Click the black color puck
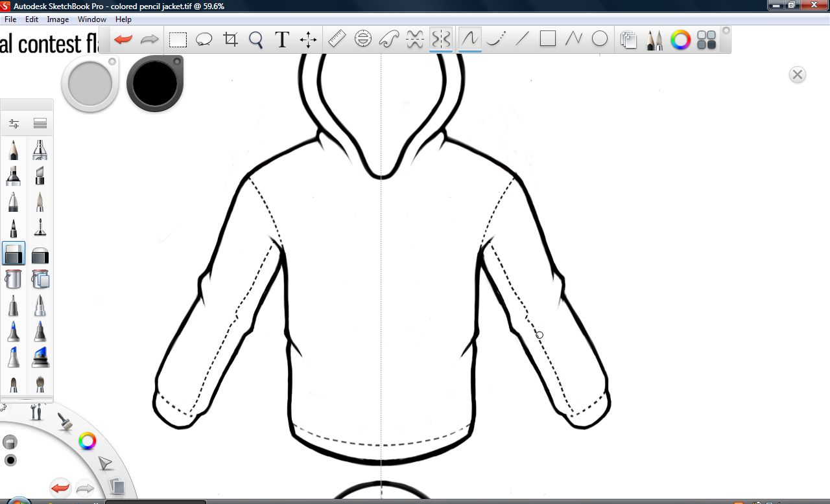 tap(155, 83)
